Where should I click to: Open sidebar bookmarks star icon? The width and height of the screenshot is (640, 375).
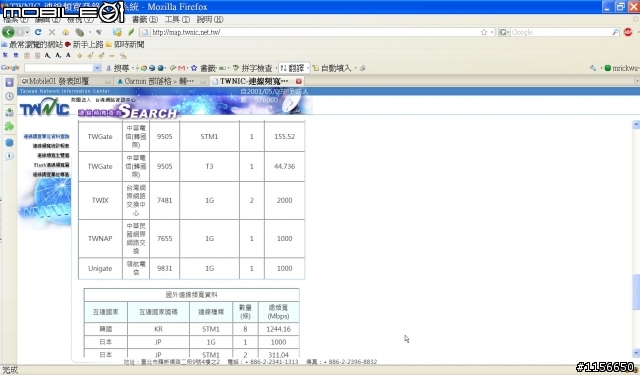[x=9, y=82]
